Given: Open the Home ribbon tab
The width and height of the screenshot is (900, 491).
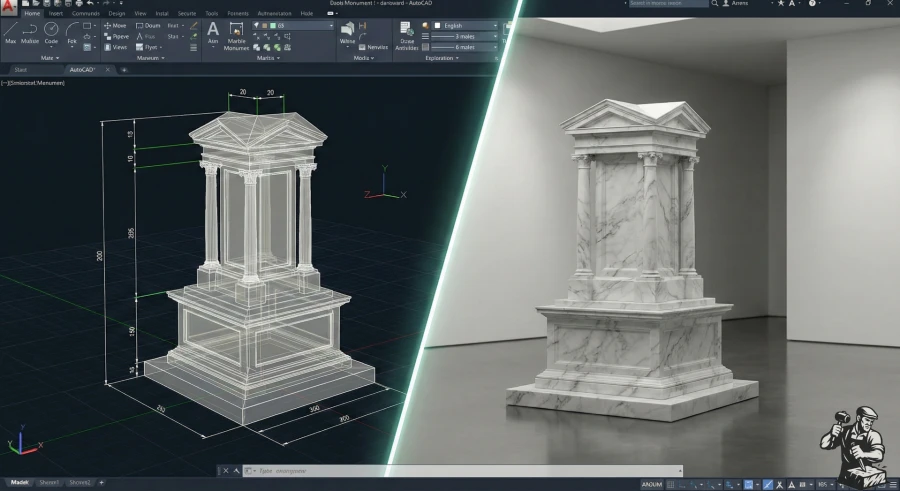Looking at the screenshot, I should pos(32,13).
